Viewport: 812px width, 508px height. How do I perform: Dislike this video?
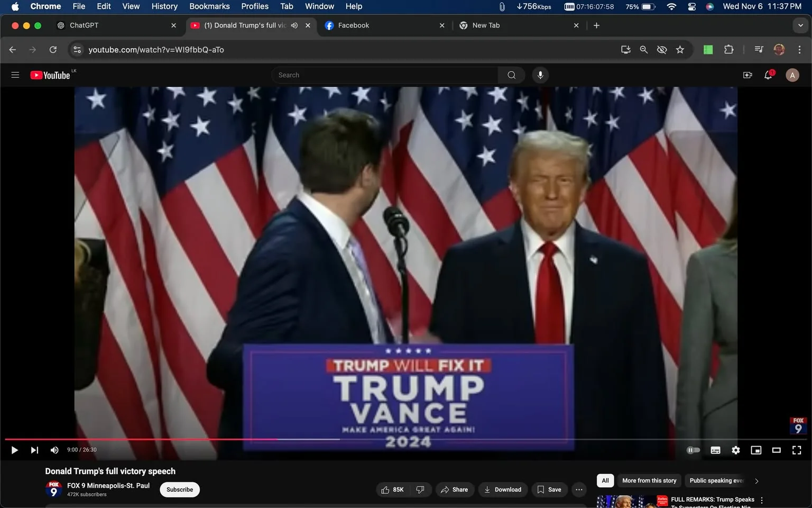click(x=421, y=490)
